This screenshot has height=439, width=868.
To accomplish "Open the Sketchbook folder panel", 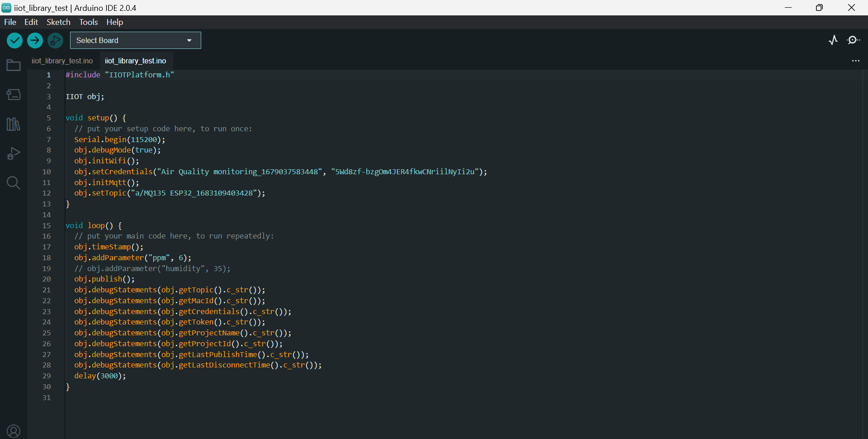I will [x=14, y=66].
